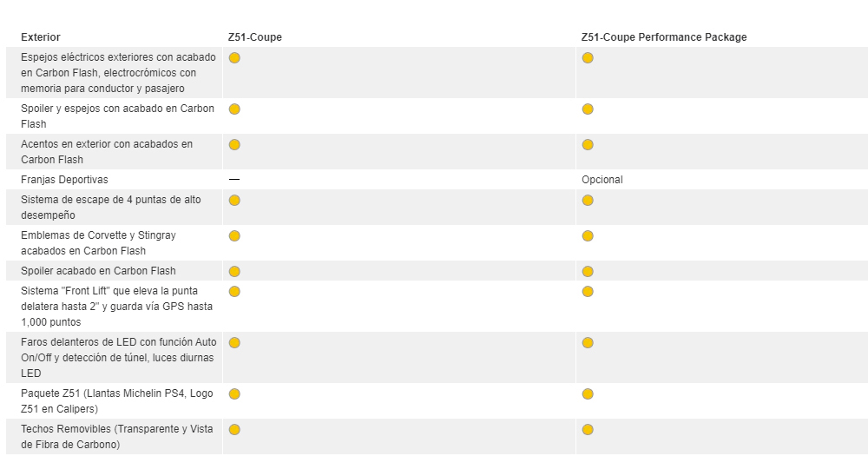Screen dimensions: 868x456
Task: Click Performance Package dot for Acentos en exterior row
Action: (x=588, y=144)
